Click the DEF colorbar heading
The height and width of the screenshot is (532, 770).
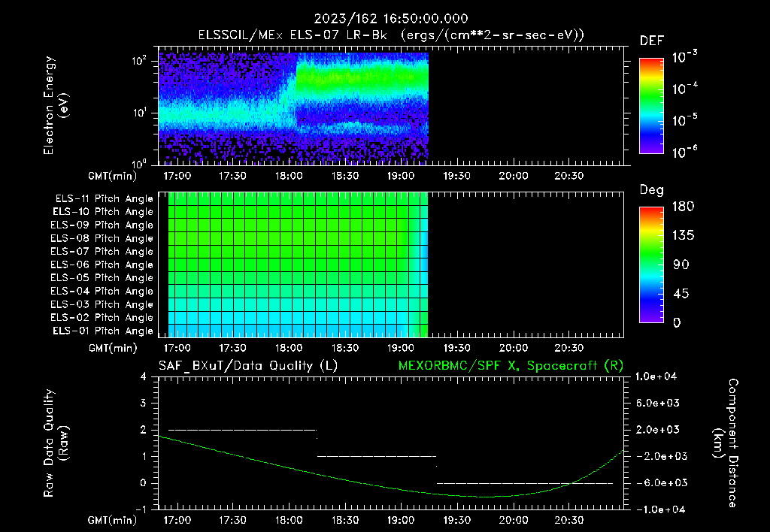point(652,41)
